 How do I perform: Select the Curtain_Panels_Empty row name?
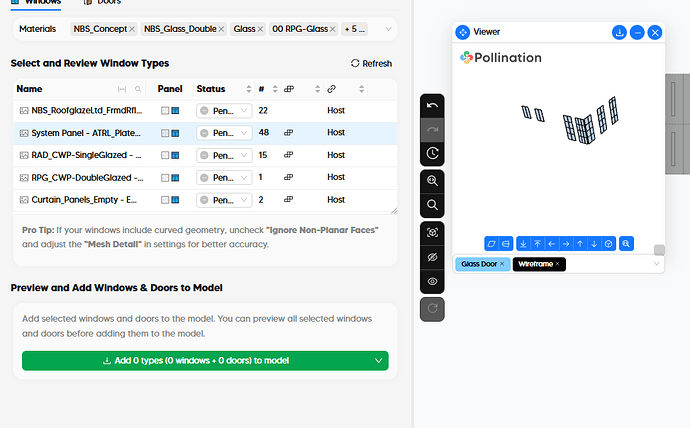tap(84, 200)
